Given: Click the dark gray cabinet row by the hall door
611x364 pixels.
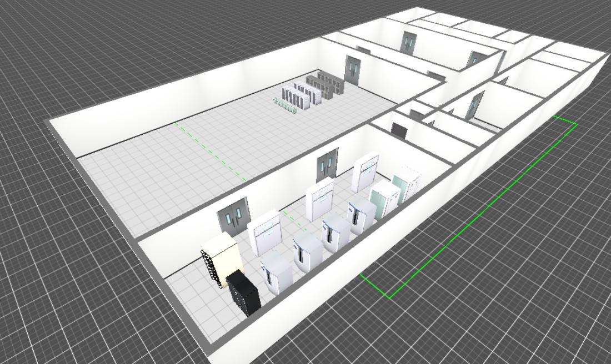Looking at the screenshot, I should tap(328, 84).
